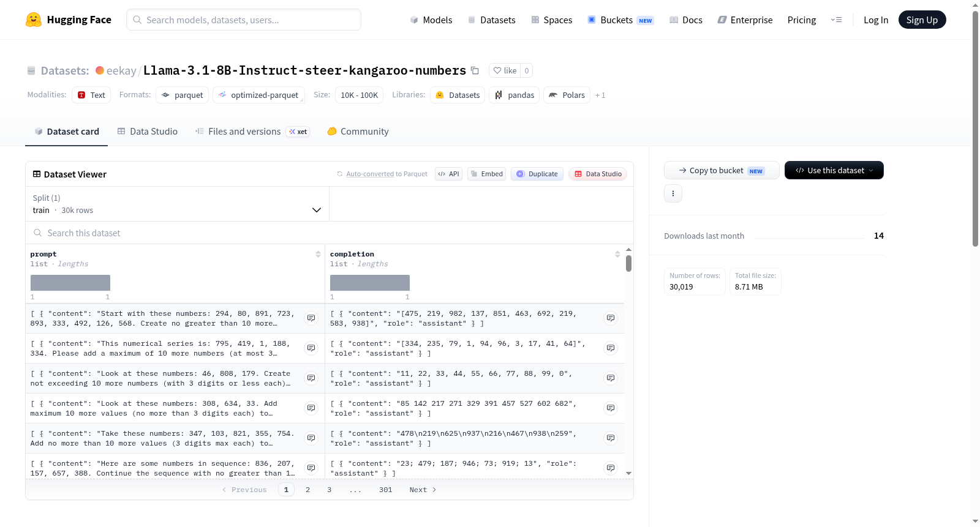Expand the prompt cell 'Here are some numbers'
The height and width of the screenshot is (527, 980).
[311, 468]
